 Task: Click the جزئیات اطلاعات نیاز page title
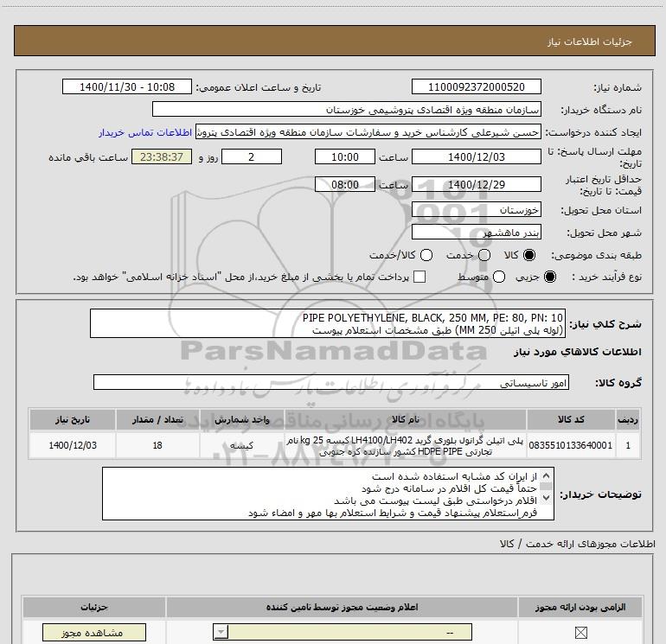(x=590, y=41)
